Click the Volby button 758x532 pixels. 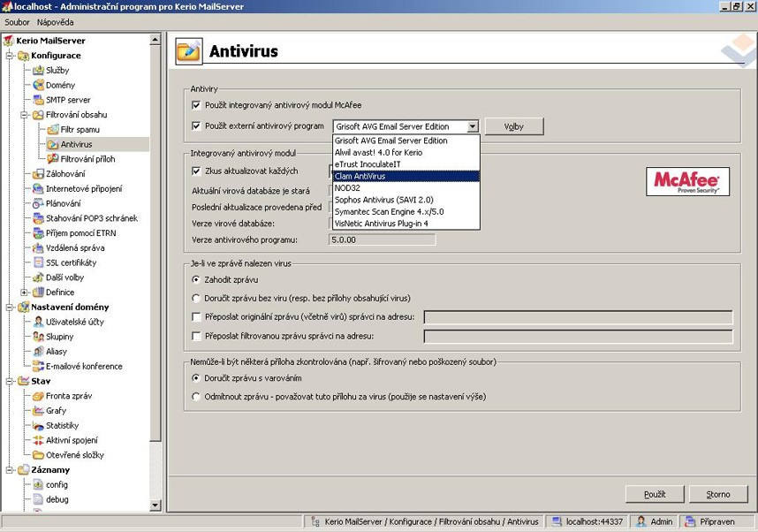coord(514,126)
